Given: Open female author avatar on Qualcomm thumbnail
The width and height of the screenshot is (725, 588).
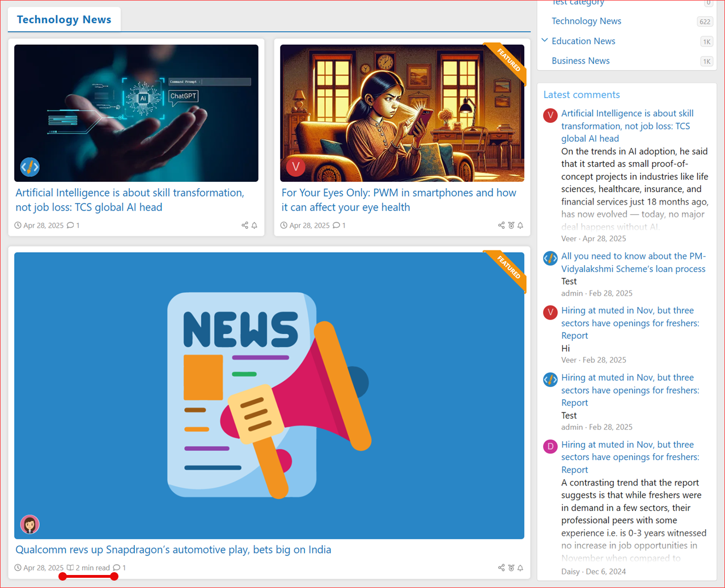Looking at the screenshot, I should click(x=30, y=524).
